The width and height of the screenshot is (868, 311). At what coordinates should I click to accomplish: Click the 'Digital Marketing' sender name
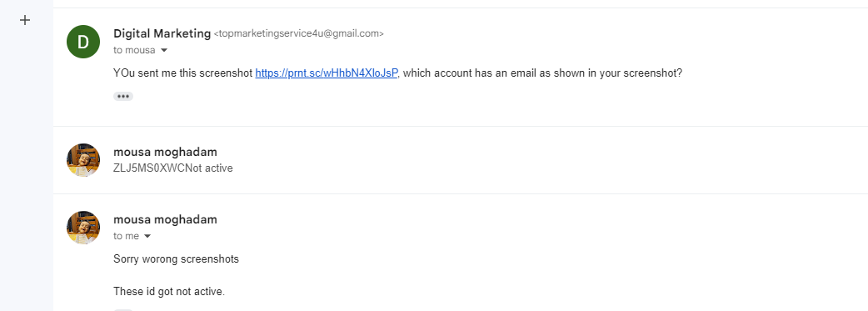tap(162, 33)
